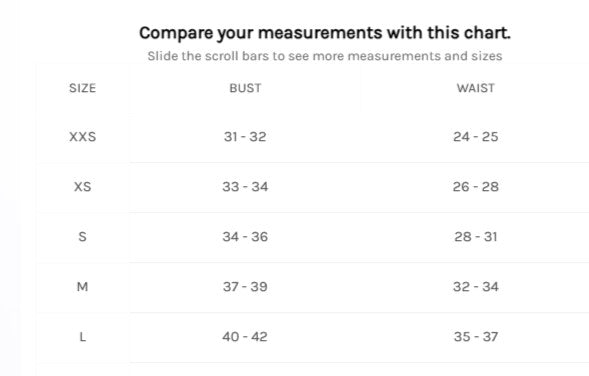The image size is (589, 376).
Task: Click the XS bust value 33 - 34
Action: point(245,187)
